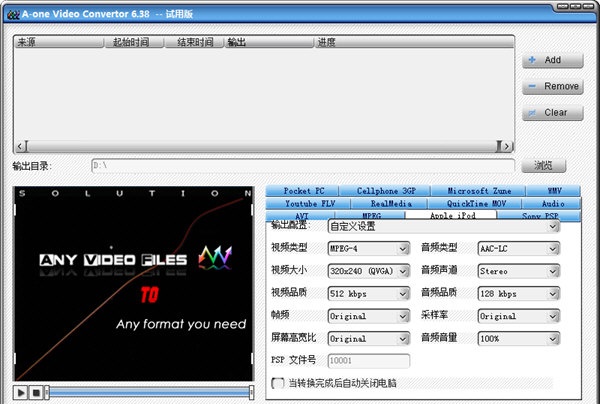The width and height of the screenshot is (600, 404).
Task: Click the A-one Video Convertor title bar icon
Action: 13,15
